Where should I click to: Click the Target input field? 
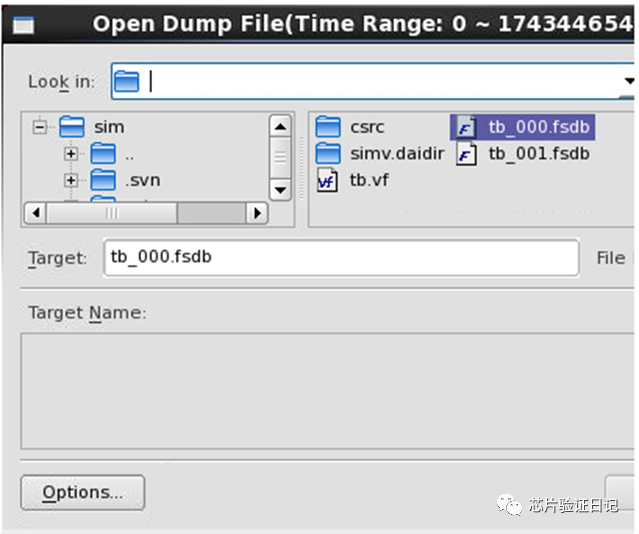pyautogui.click(x=342, y=258)
